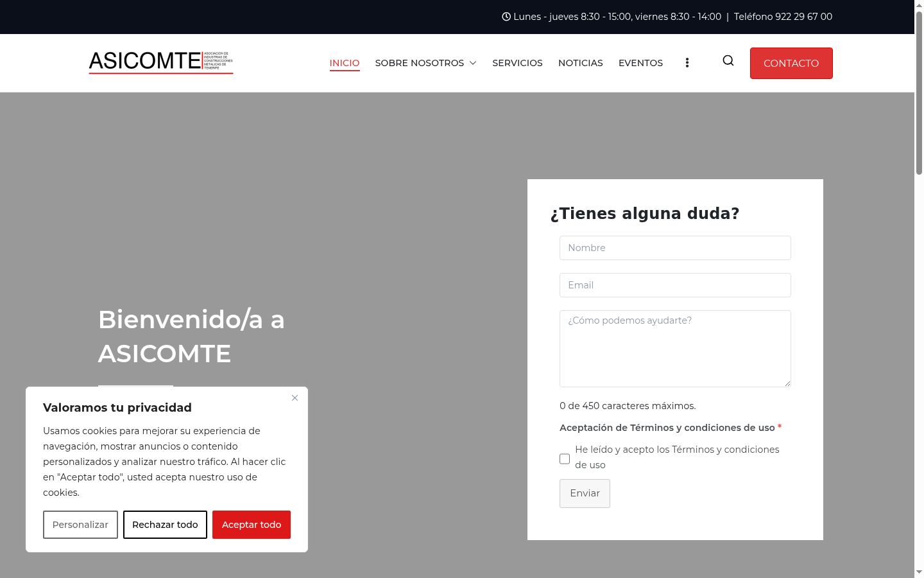924x578 pixels.
Task: Open the Eventos page
Action: tap(640, 63)
